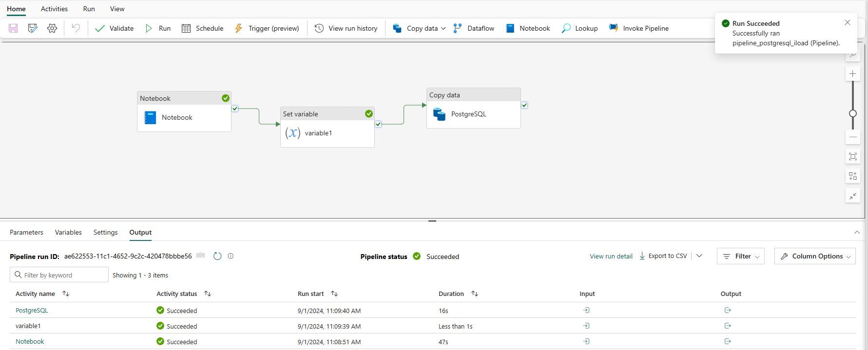Adjust the canvas zoom slider handle
This screenshot has height=350, width=868.
(852, 113)
